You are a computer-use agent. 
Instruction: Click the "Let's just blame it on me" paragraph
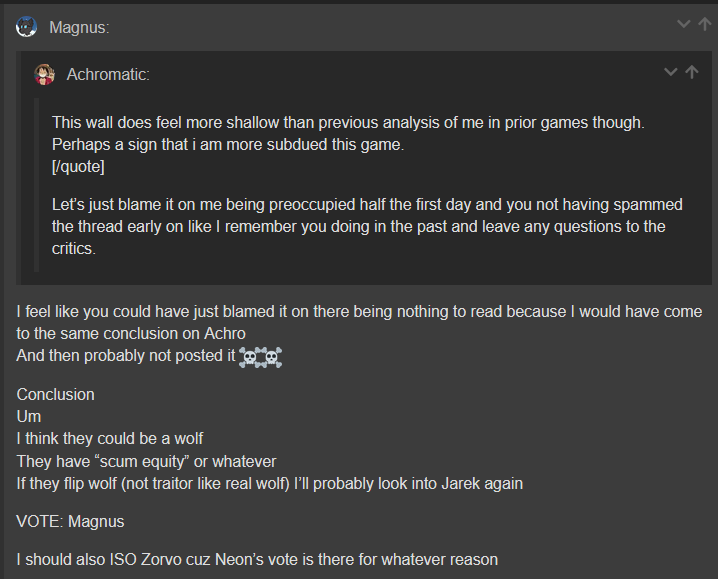point(367,226)
